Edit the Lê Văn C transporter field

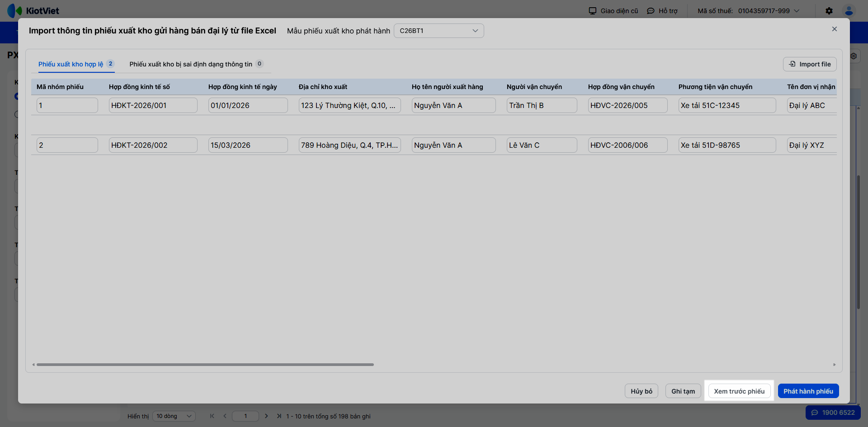point(542,145)
